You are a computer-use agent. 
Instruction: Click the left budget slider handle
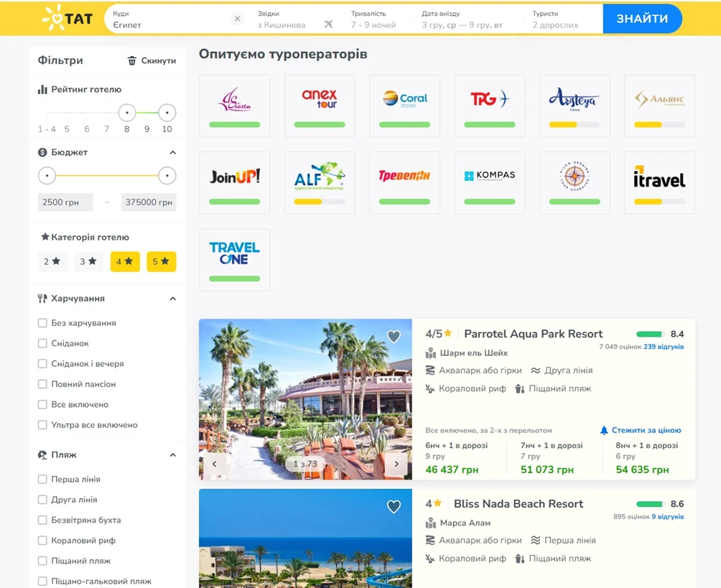pos(47,176)
